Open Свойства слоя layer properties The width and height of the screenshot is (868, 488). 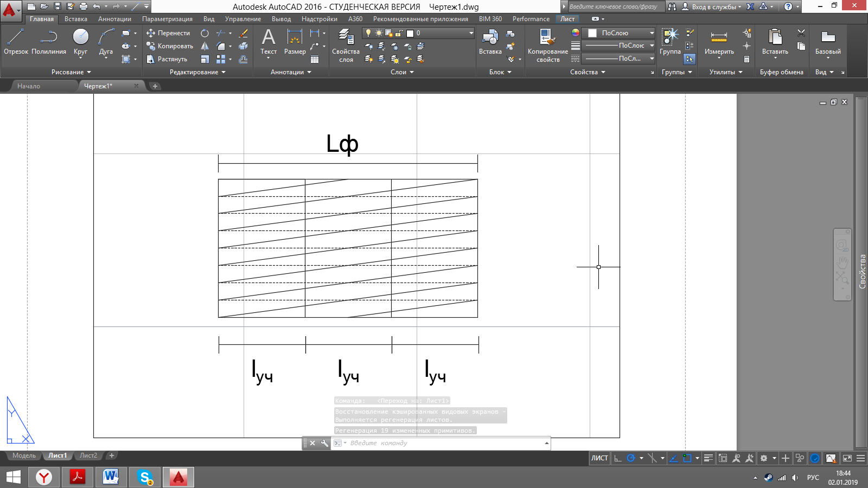[x=346, y=46]
